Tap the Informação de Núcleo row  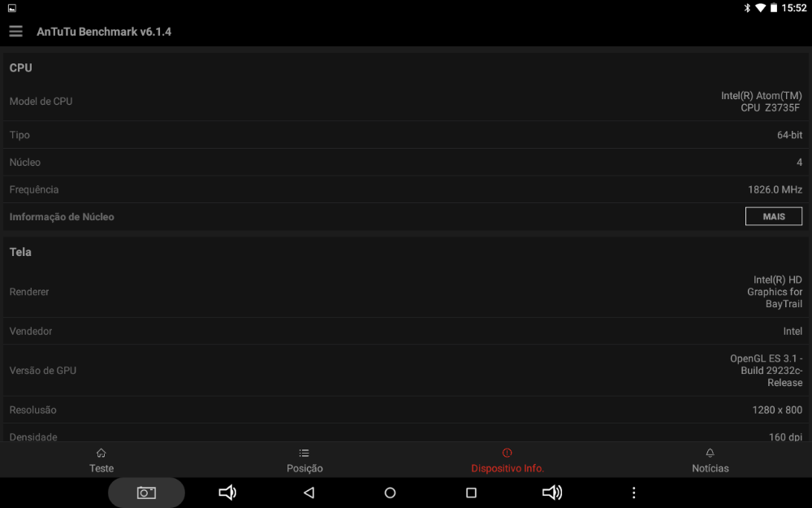click(406, 217)
